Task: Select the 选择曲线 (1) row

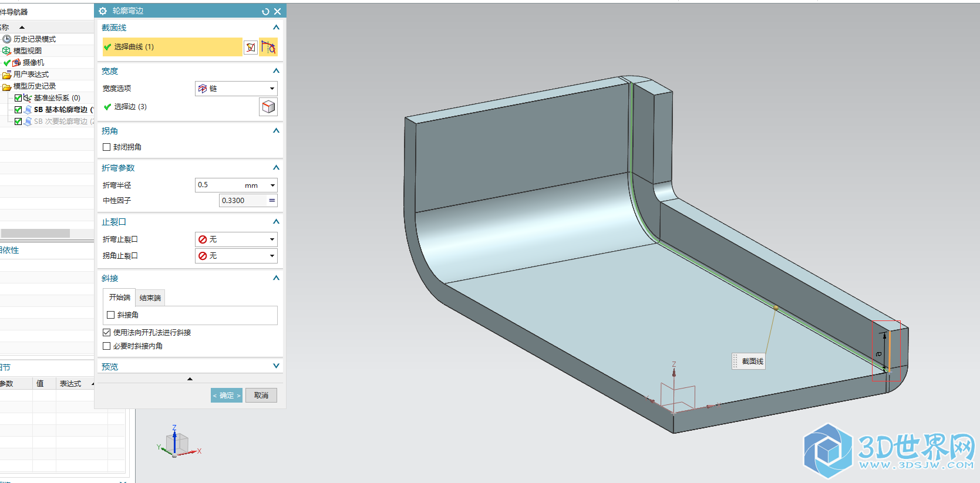Action: (x=172, y=47)
